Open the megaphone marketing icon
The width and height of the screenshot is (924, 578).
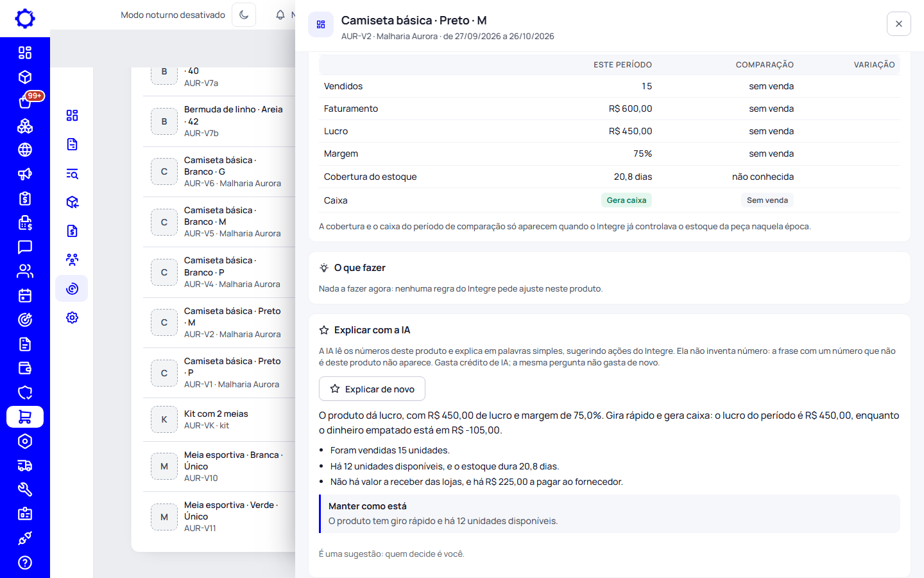(x=25, y=174)
